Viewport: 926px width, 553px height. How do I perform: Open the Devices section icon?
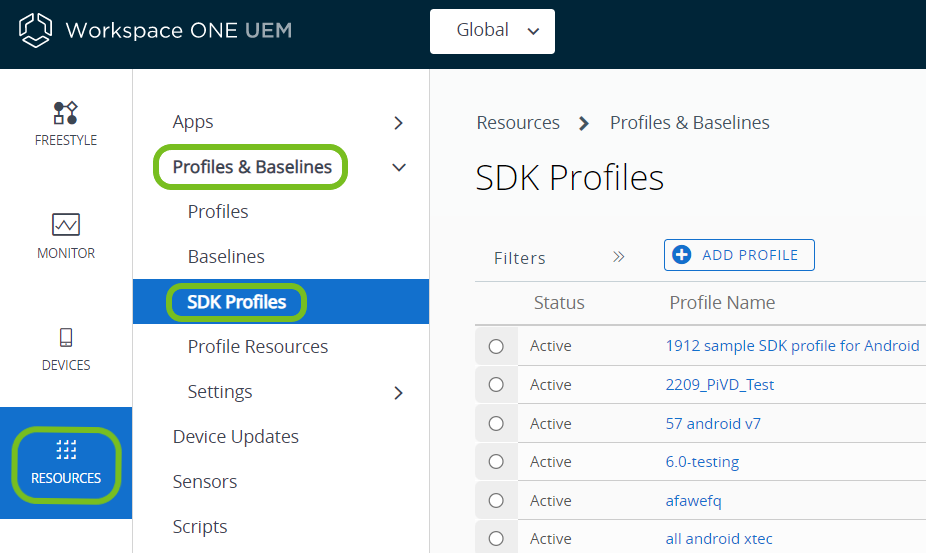tap(66, 337)
